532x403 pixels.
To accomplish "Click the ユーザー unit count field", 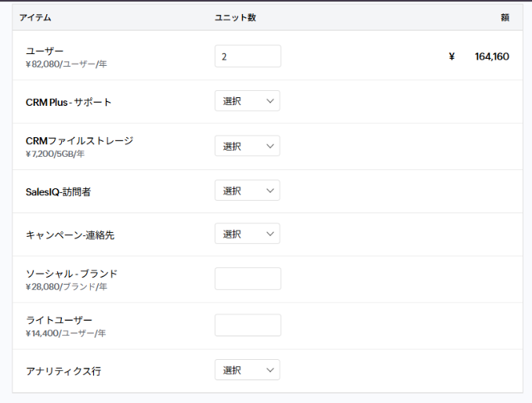I will (x=248, y=56).
